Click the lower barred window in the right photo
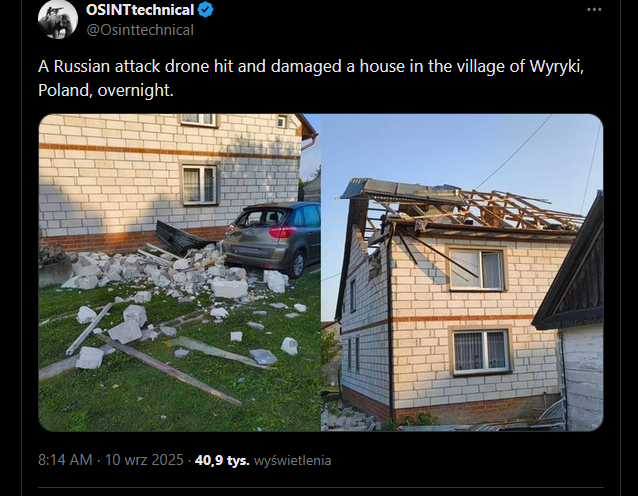 [x=481, y=352]
